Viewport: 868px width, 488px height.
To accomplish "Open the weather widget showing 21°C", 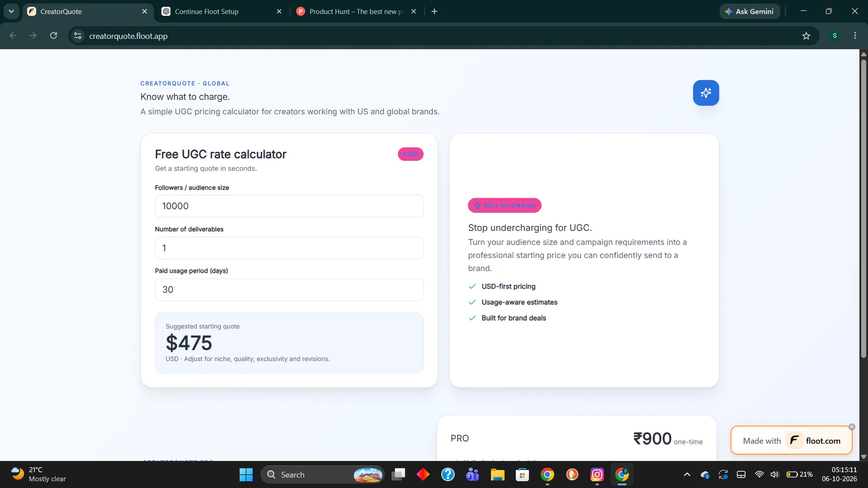I will [x=39, y=474].
